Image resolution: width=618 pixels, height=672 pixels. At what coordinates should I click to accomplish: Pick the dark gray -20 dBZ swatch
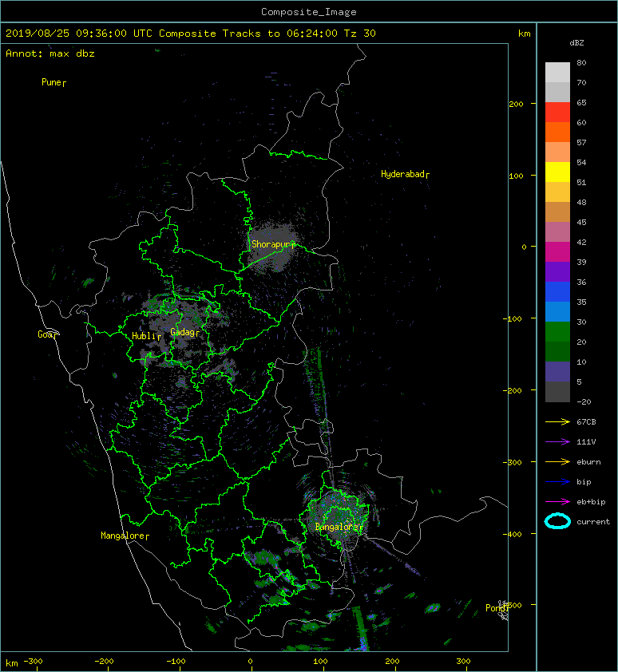[x=557, y=391]
